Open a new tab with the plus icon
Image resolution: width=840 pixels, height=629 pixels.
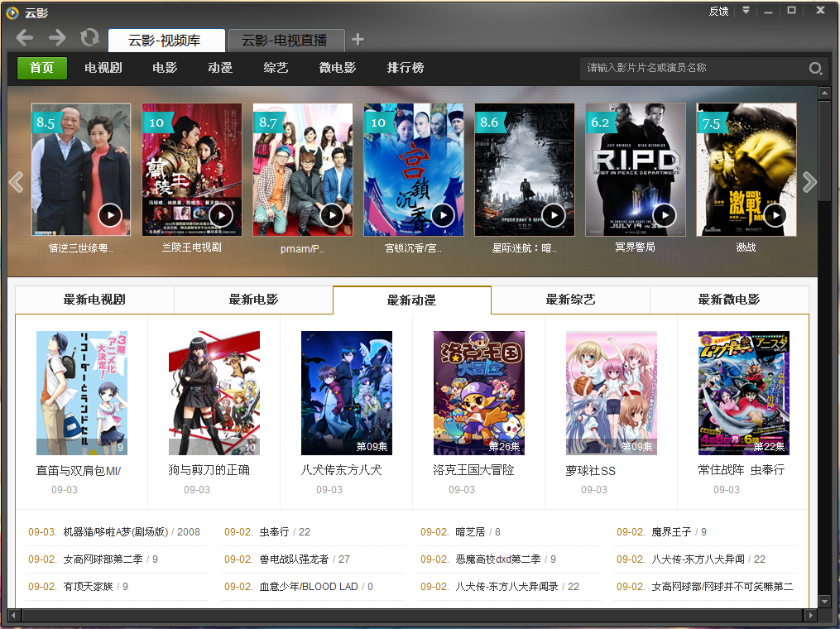[358, 39]
